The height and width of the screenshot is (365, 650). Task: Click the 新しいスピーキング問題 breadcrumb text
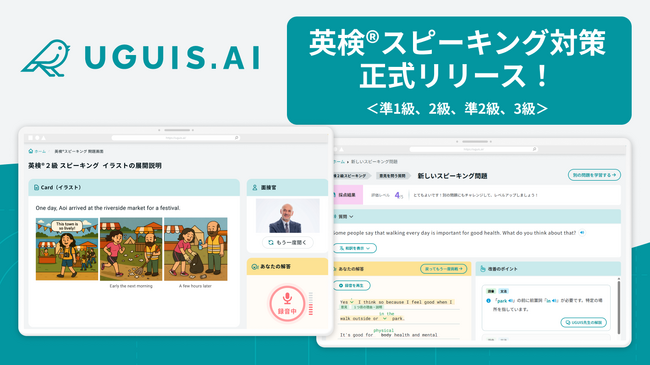tap(374, 162)
